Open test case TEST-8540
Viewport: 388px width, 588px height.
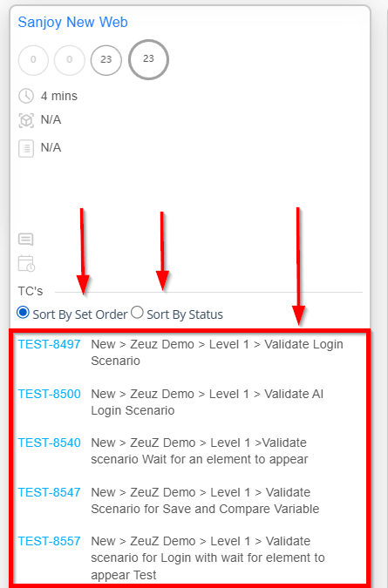click(x=49, y=443)
